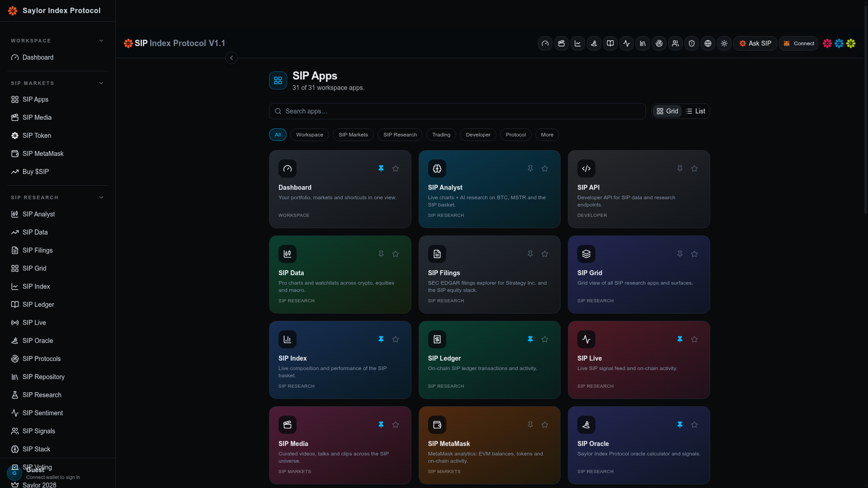Screen dimensions: 868x488
Task: Click the SIP Live broadcast icon in sidebar
Action: [x=15, y=323]
